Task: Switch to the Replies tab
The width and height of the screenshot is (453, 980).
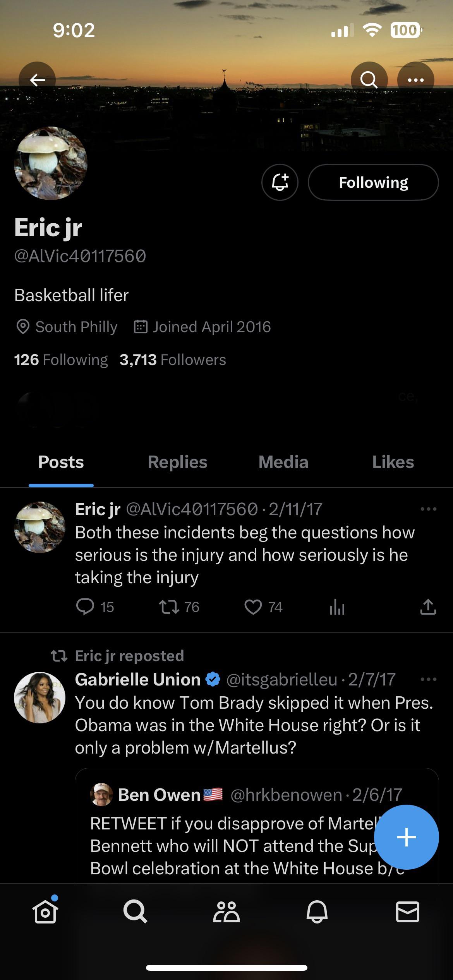Action: point(177,462)
